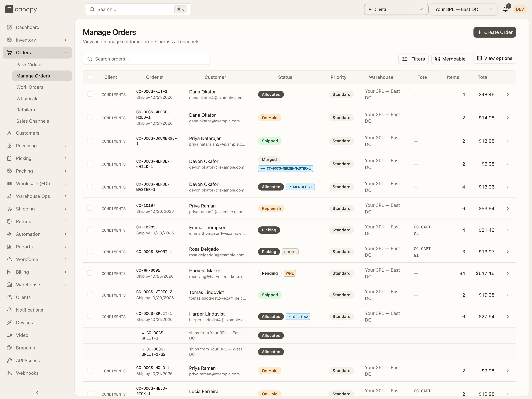532x399 pixels.
Task: Check the CC-WH-0002 order checkbox
Action: click(90, 273)
